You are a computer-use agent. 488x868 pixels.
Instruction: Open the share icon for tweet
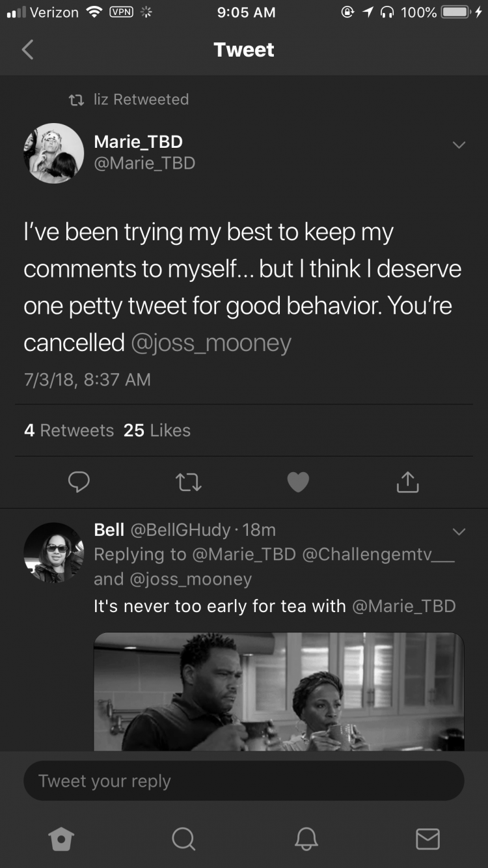[408, 482]
